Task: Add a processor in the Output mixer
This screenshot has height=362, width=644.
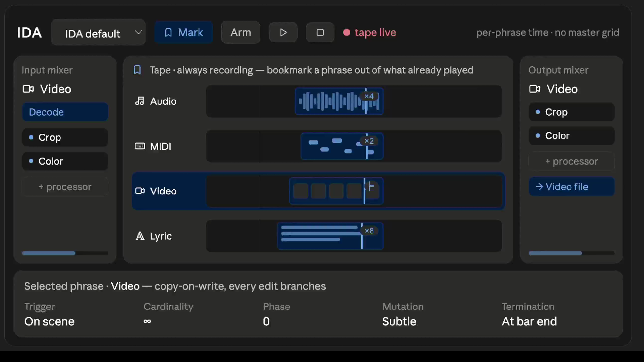Action: point(572,161)
